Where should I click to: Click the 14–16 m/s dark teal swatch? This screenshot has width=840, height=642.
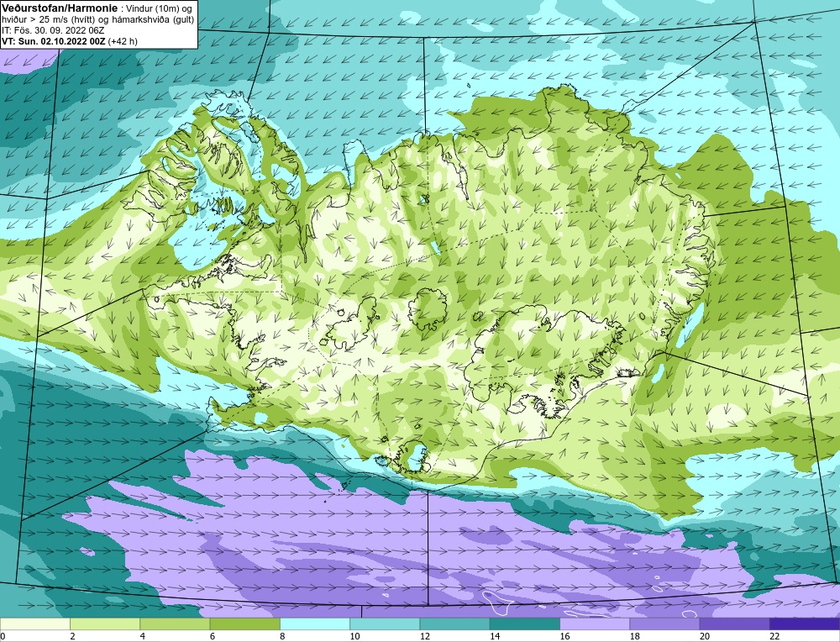524,624
